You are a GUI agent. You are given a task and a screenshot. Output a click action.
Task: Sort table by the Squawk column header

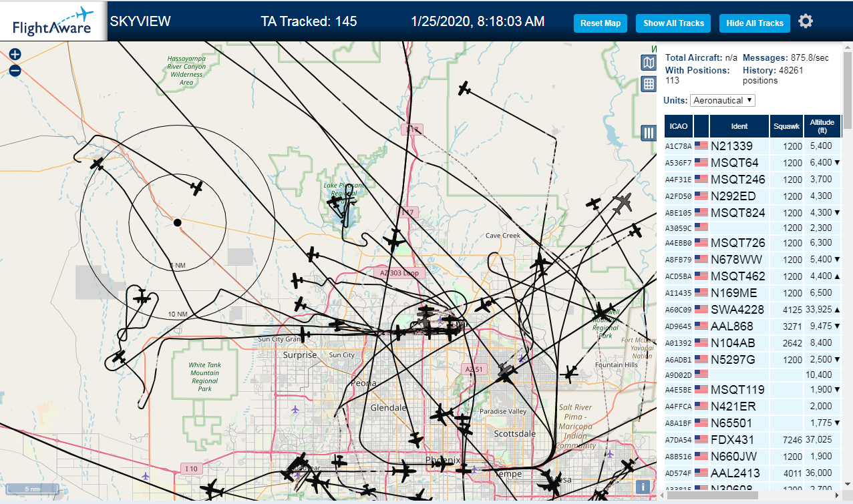(x=786, y=125)
